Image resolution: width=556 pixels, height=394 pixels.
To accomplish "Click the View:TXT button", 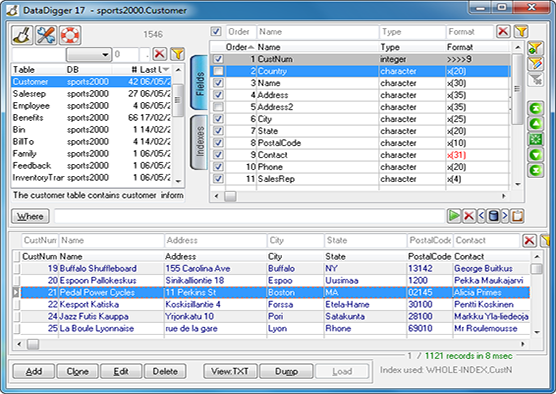I will pyautogui.click(x=230, y=371).
